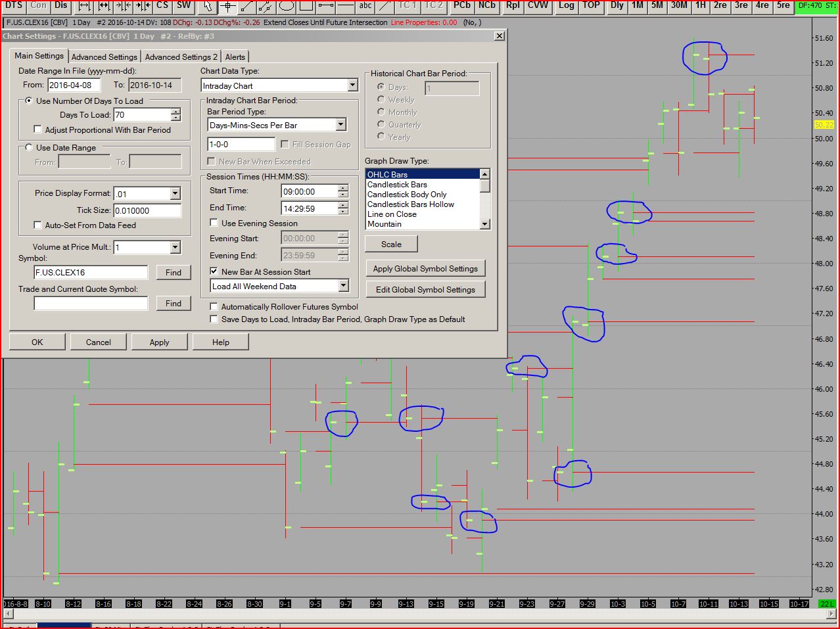
Task: Expand the Bar Period Type dropdown
Action: [x=340, y=125]
